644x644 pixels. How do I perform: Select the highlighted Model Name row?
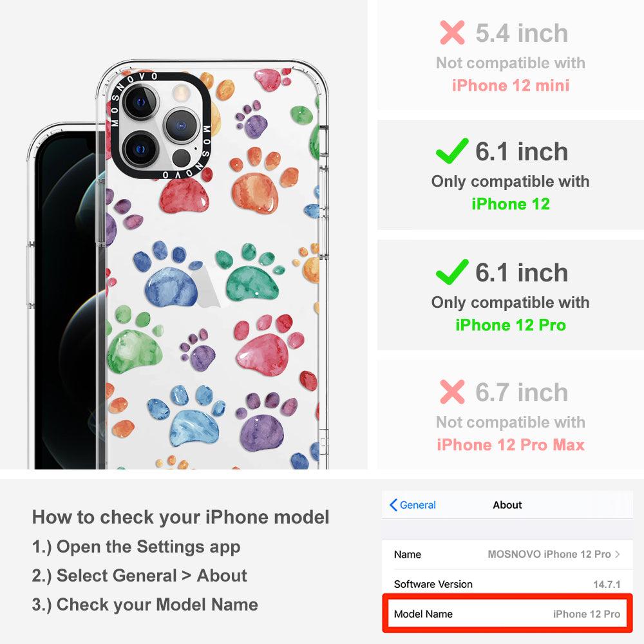click(x=507, y=614)
